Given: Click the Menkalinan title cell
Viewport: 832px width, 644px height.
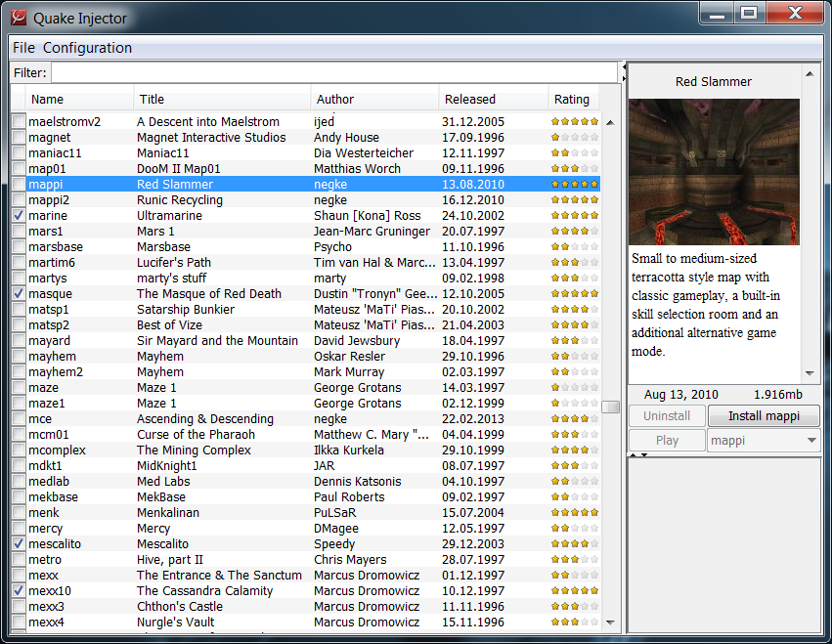Looking at the screenshot, I should point(168,512).
